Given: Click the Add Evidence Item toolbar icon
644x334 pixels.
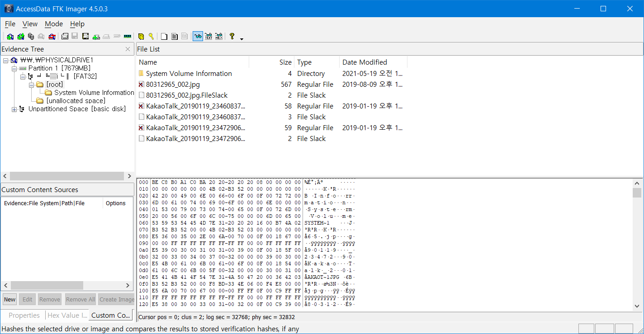Looking at the screenshot, I should pyautogui.click(x=10, y=37).
